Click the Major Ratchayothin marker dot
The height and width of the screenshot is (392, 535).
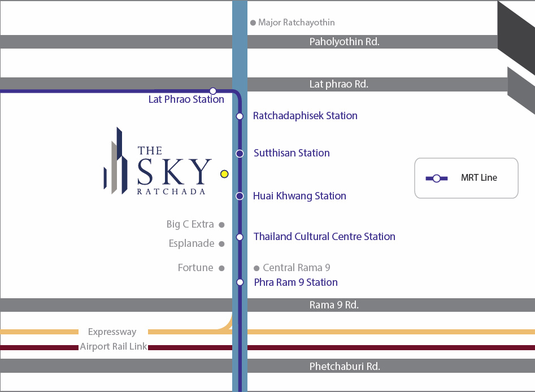253,23
